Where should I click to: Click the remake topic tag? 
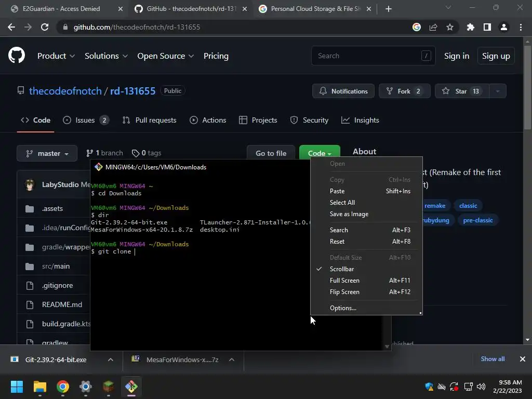tap(435, 206)
